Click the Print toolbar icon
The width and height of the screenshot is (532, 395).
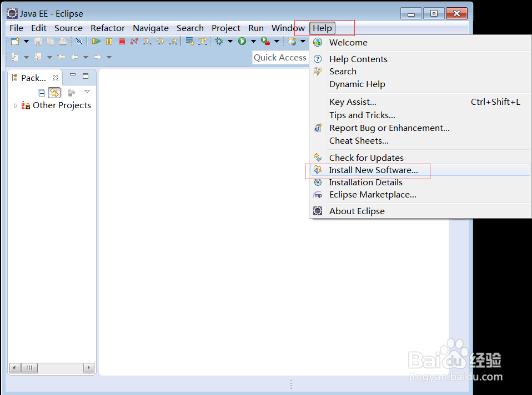pyautogui.click(x=63, y=42)
